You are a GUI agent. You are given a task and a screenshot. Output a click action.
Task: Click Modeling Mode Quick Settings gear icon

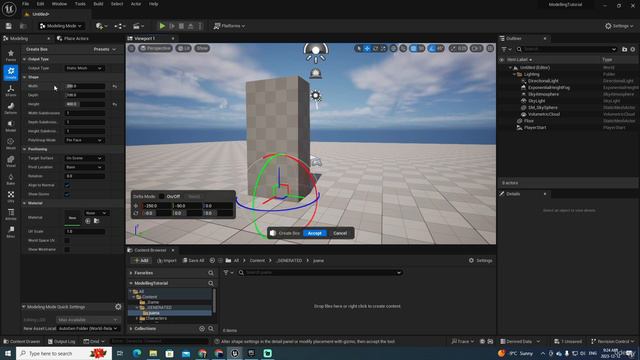[118, 307]
